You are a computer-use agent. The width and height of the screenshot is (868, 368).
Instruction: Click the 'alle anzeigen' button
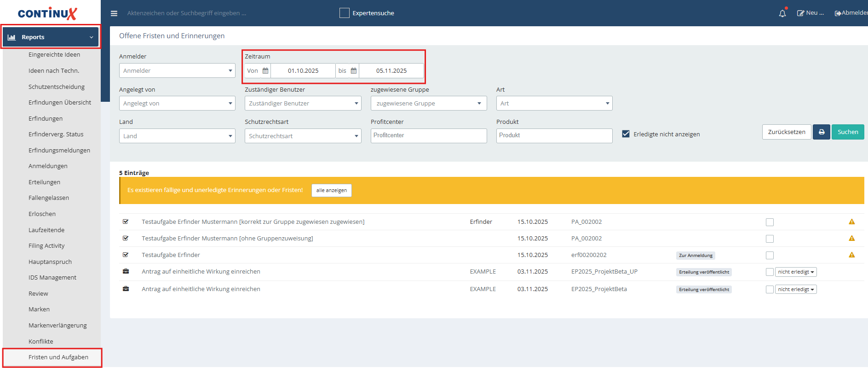(331, 190)
